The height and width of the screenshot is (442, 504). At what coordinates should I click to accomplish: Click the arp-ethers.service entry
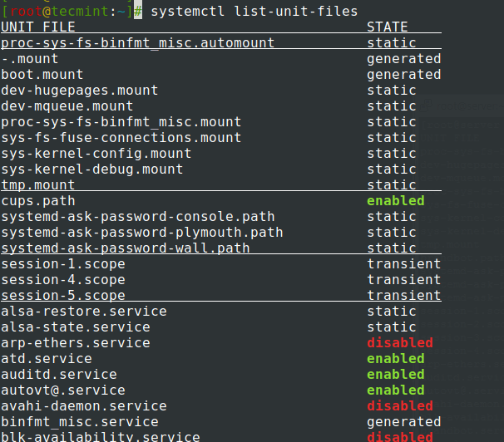point(76,343)
